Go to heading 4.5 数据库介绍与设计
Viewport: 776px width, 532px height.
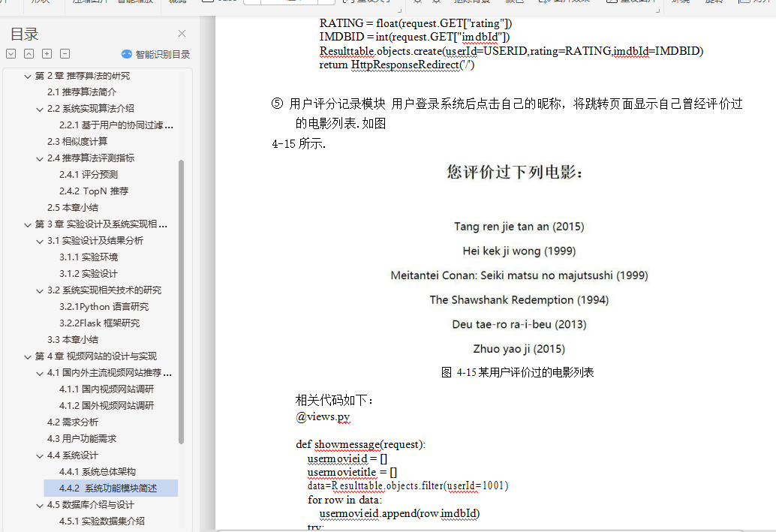point(91,505)
